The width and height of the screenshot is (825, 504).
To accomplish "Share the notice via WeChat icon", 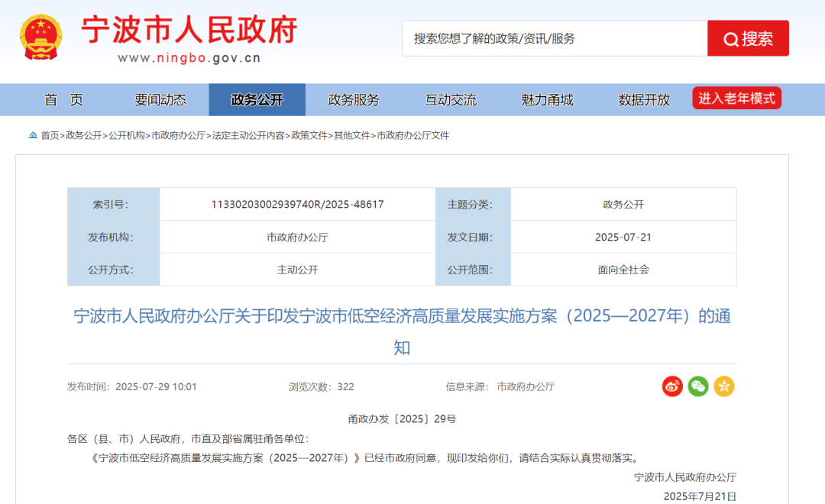I will tap(698, 386).
